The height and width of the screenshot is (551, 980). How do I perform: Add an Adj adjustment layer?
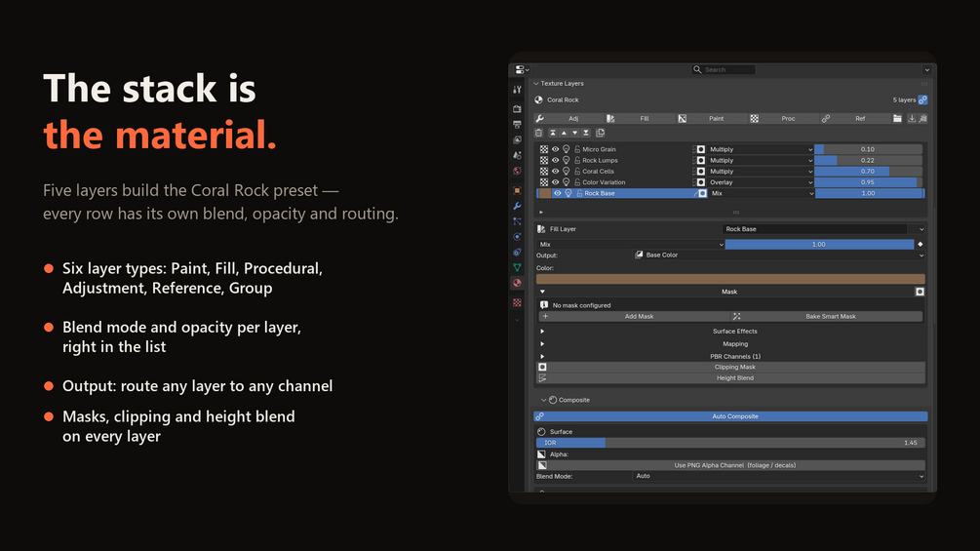pos(569,118)
